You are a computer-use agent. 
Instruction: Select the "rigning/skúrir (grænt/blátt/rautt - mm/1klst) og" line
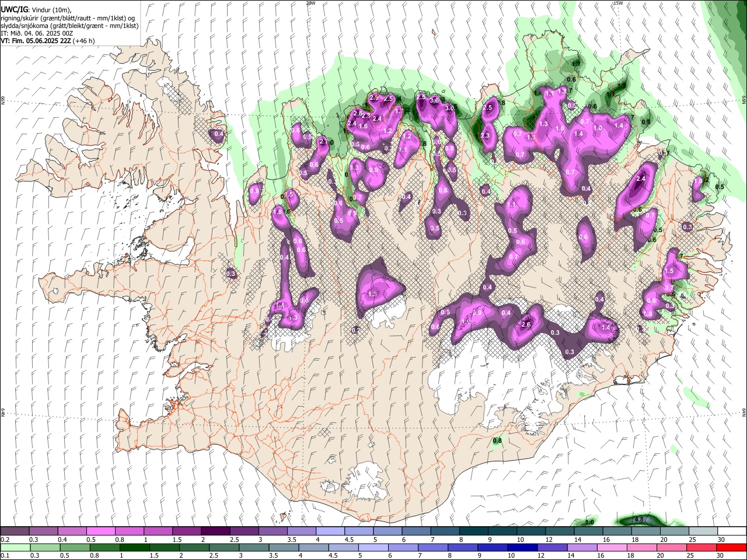click(x=68, y=17)
